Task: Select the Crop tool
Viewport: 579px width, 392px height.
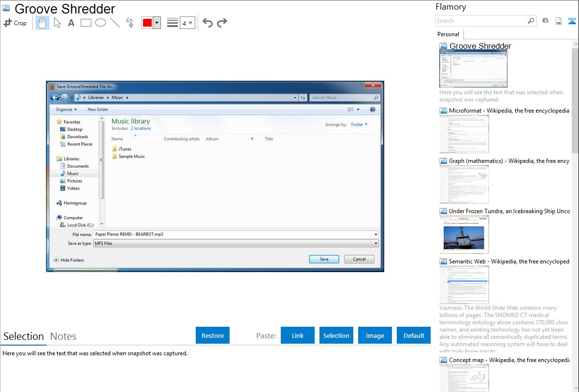Action: pyautogui.click(x=15, y=23)
